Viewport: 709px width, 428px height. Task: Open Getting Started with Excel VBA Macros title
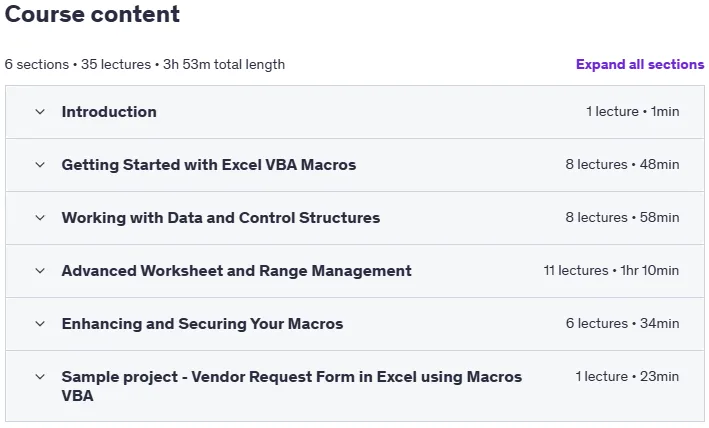point(209,165)
